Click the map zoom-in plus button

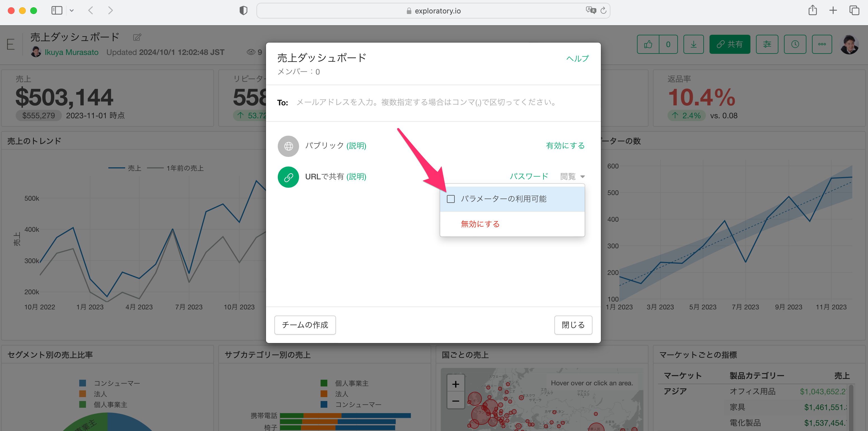click(456, 384)
